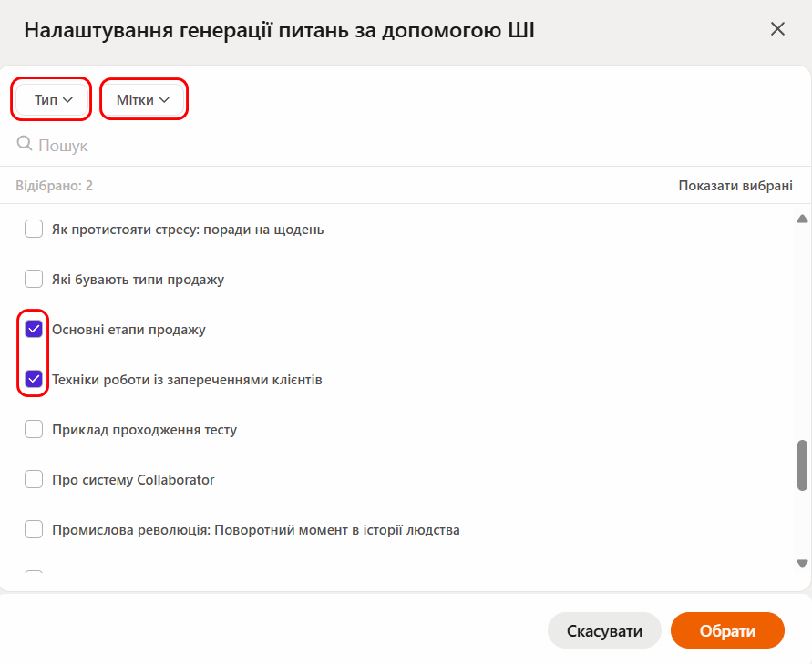Close the AI question settings dialog
The height and width of the screenshot is (664, 812).
click(777, 29)
